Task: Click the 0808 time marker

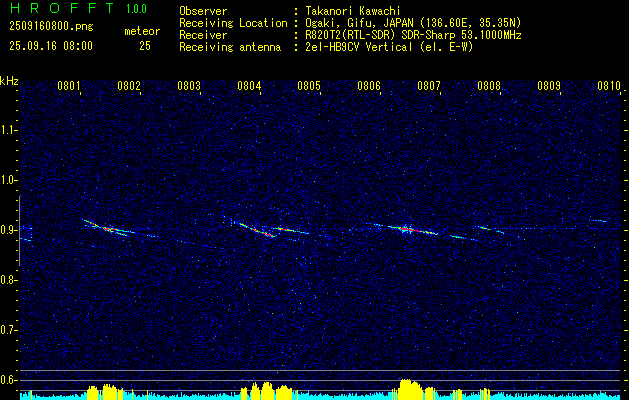Action: (489, 86)
